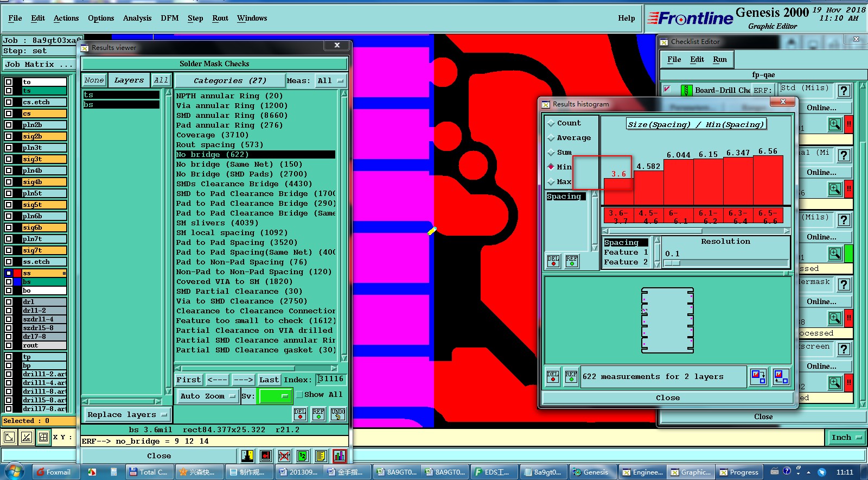Toggle visibility checkbox of layer drl
This screenshot has width=868, height=480.
[x=9, y=302]
